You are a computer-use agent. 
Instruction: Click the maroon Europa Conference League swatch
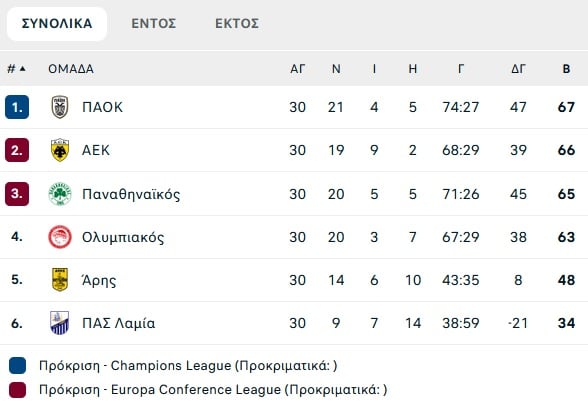click(x=18, y=390)
